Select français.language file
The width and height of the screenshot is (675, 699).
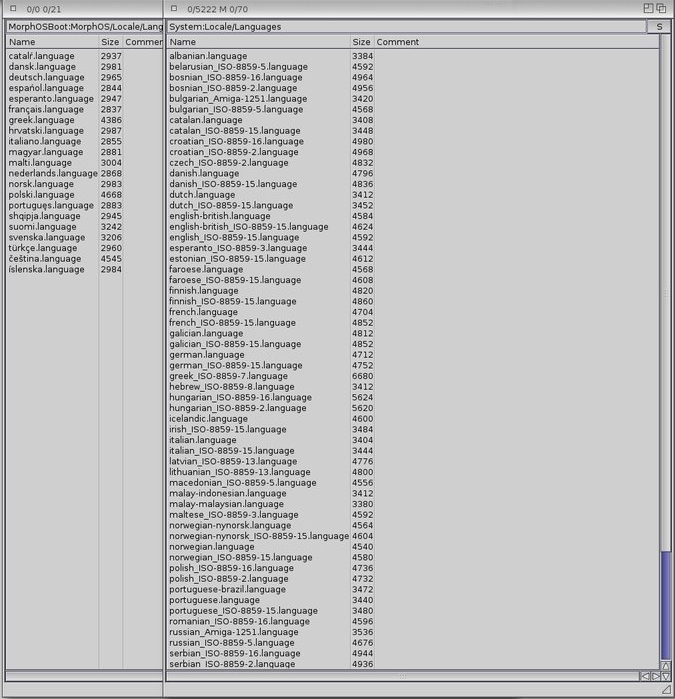click(46, 110)
